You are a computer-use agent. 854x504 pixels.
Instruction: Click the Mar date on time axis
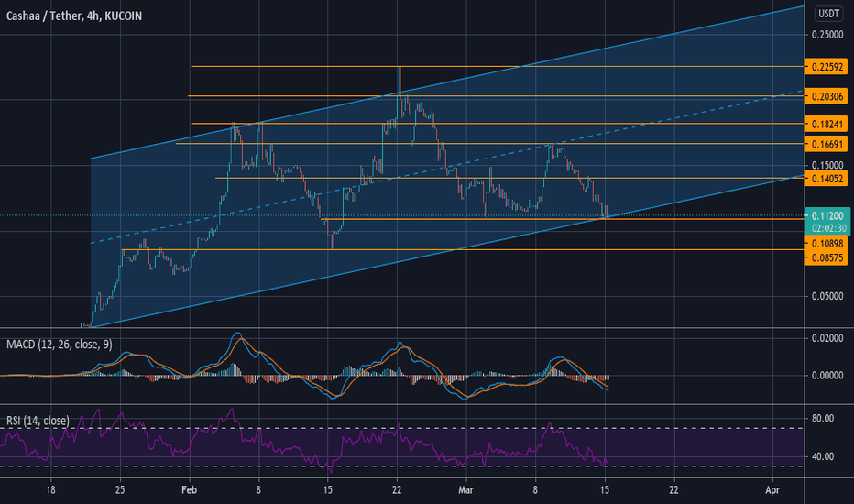[x=465, y=490]
